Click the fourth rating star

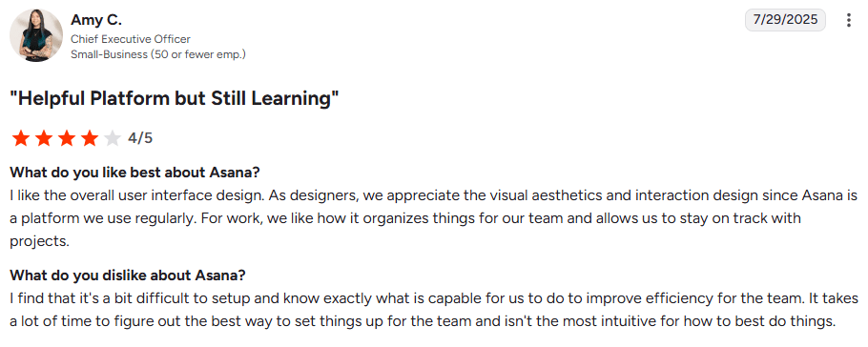89,138
